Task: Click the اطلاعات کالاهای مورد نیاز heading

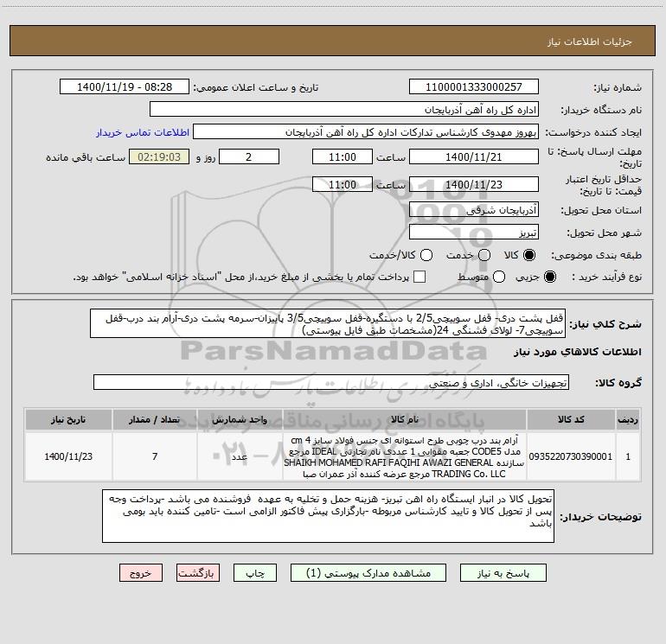Action: click(578, 352)
